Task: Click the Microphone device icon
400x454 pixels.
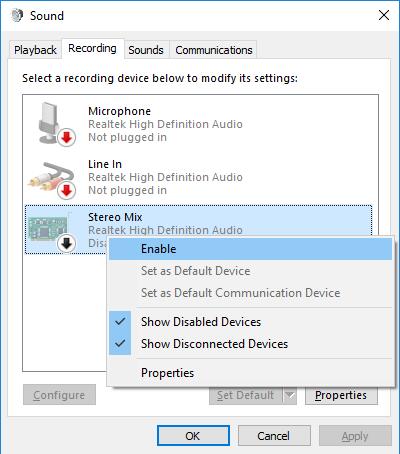Action: 53,123
